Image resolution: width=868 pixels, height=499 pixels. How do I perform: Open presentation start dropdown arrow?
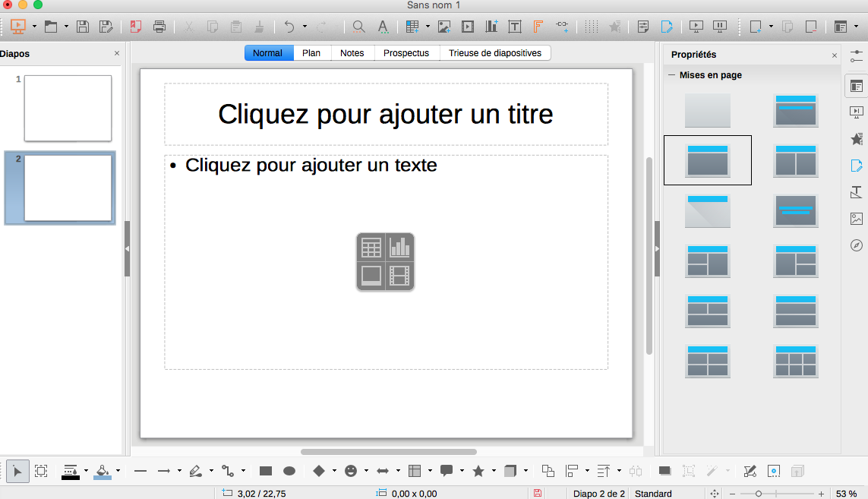pos(34,26)
